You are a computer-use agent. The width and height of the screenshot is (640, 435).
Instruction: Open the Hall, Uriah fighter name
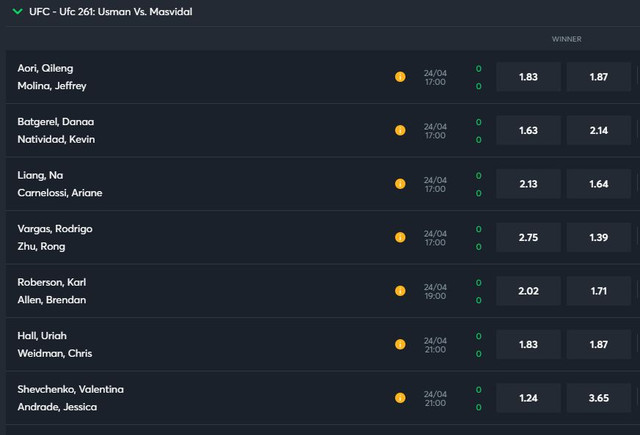[42, 335]
